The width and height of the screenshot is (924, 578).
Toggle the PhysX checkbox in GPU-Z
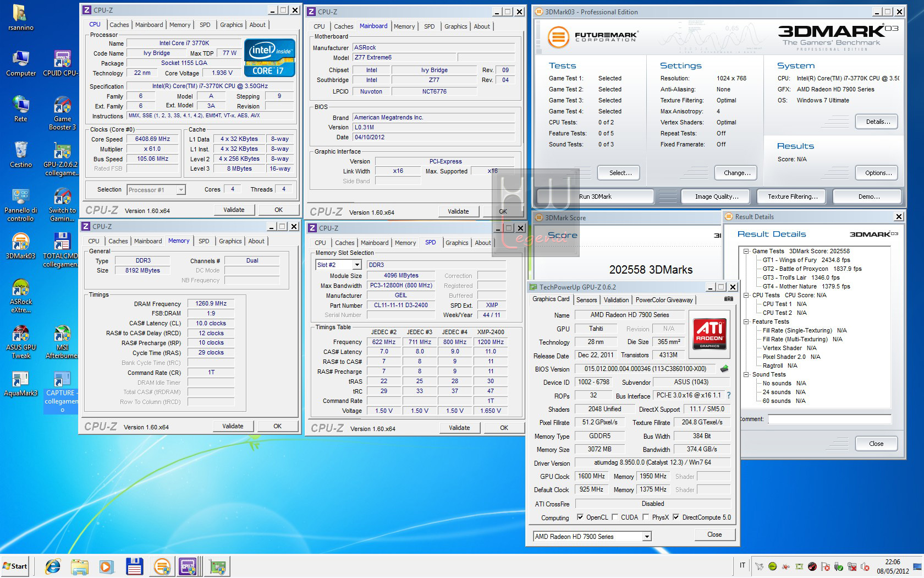coord(645,517)
